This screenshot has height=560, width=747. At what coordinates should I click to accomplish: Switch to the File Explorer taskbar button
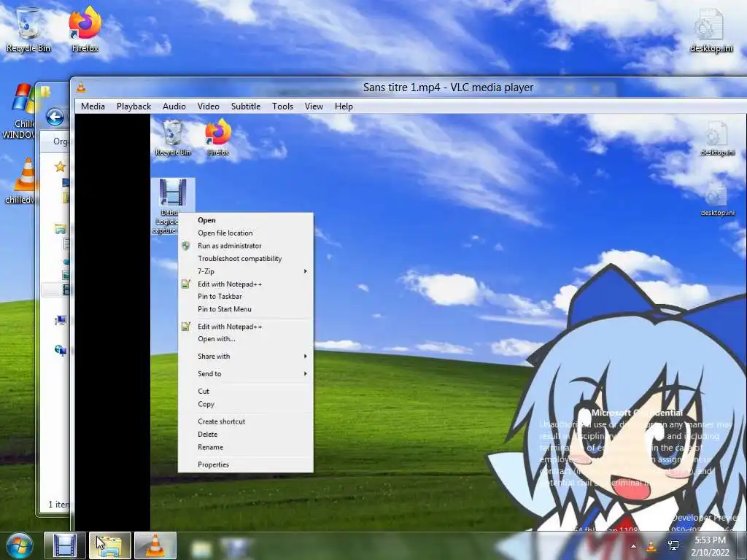(109, 545)
